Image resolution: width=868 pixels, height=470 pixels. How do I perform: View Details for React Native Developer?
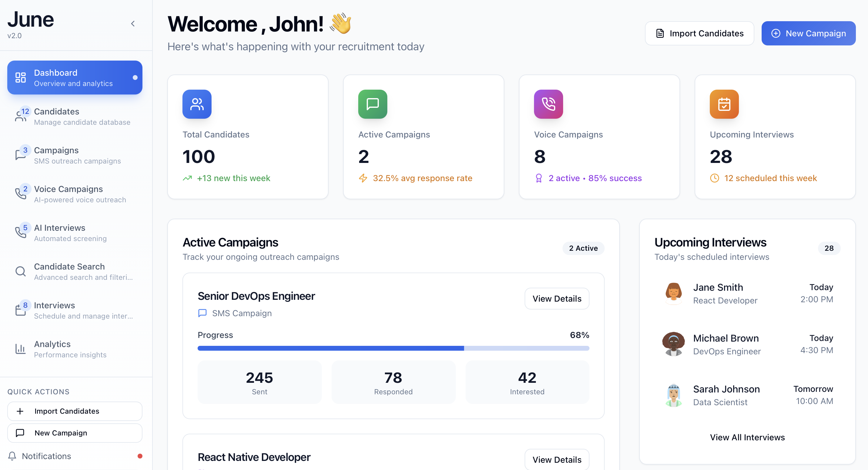pyautogui.click(x=557, y=460)
